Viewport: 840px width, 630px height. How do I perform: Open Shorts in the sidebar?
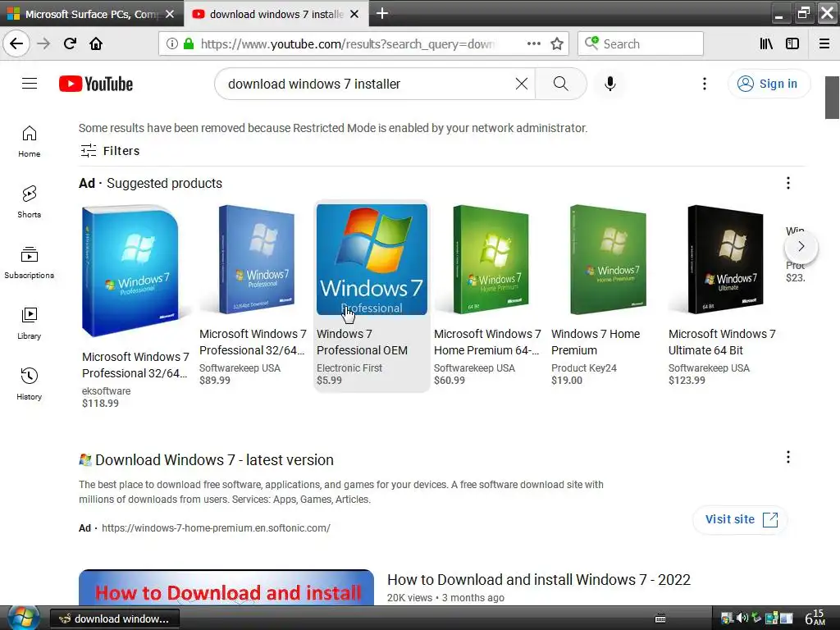click(x=29, y=202)
